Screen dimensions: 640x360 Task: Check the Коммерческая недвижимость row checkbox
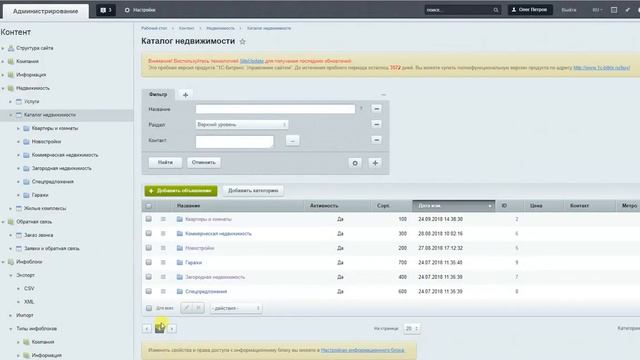click(149, 233)
